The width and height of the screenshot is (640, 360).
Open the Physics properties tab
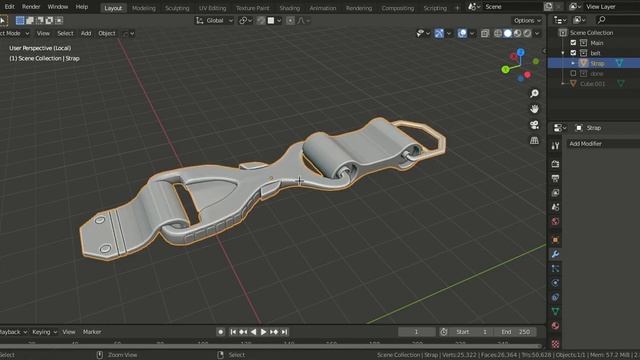tap(555, 283)
